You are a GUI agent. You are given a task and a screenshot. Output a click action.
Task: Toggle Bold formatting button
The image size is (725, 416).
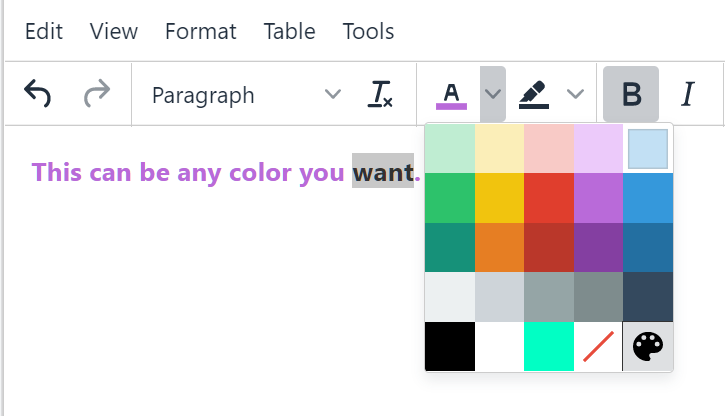(x=631, y=94)
